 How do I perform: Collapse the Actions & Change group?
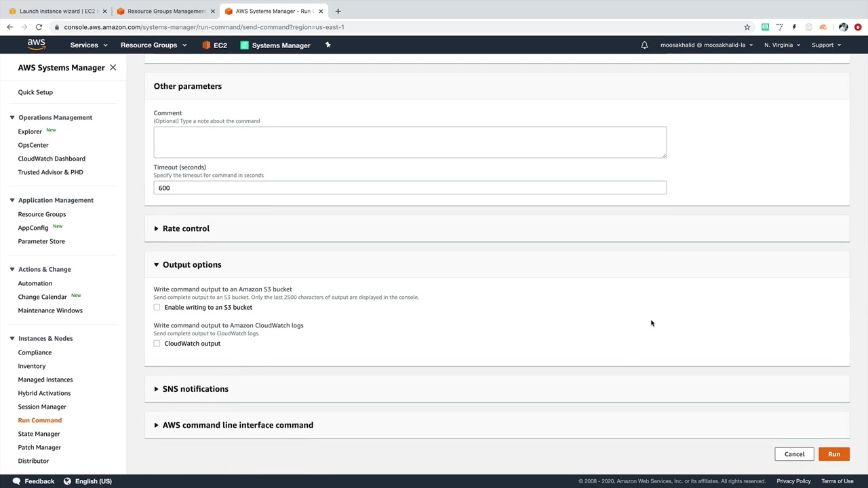click(x=12, y=269)
